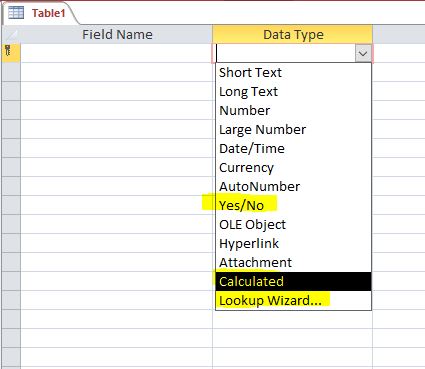
Task: Select the primary key row selector
Action: (11, 53)
